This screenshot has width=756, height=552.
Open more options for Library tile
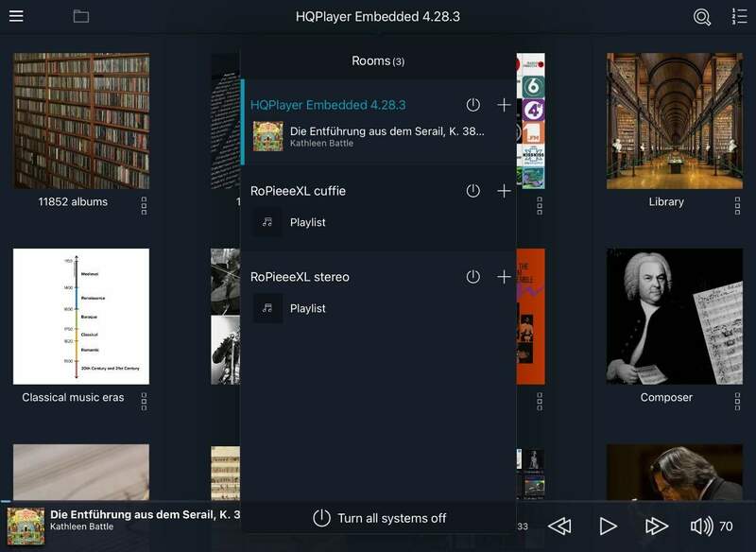[738, 205]
